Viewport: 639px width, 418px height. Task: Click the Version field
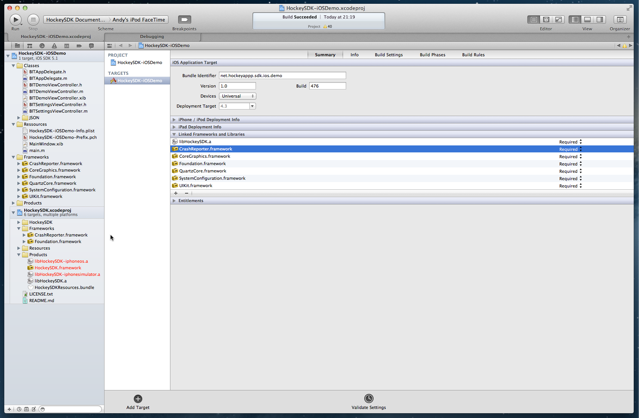pyautogui.click(x=237, y=86)
